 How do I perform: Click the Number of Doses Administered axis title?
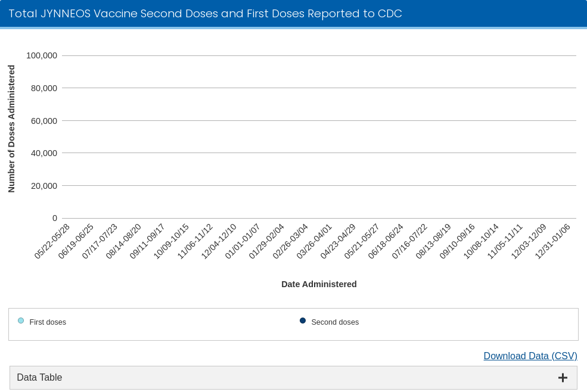point(11,129)
